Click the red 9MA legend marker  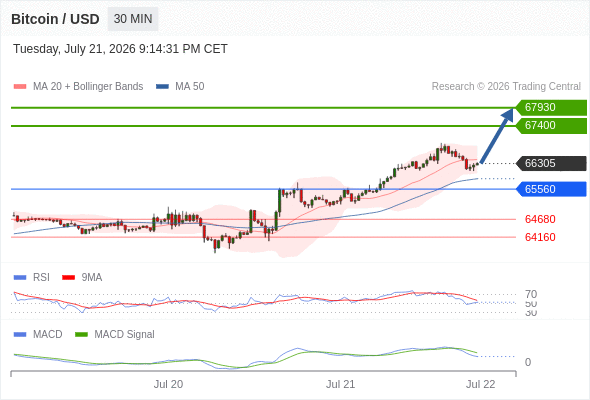tap(68, 278)
